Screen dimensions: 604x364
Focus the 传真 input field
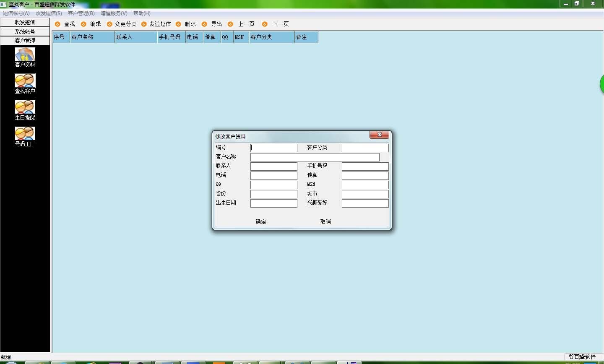(365, 175)
